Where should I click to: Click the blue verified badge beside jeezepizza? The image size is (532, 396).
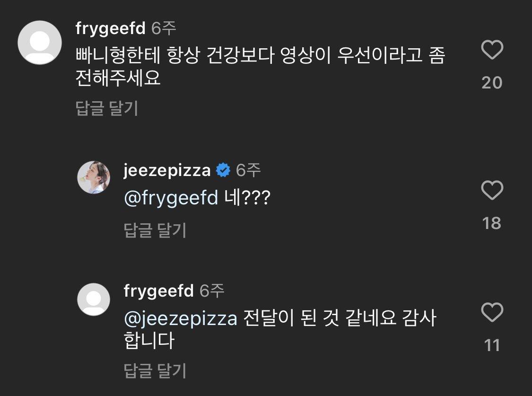223,170
